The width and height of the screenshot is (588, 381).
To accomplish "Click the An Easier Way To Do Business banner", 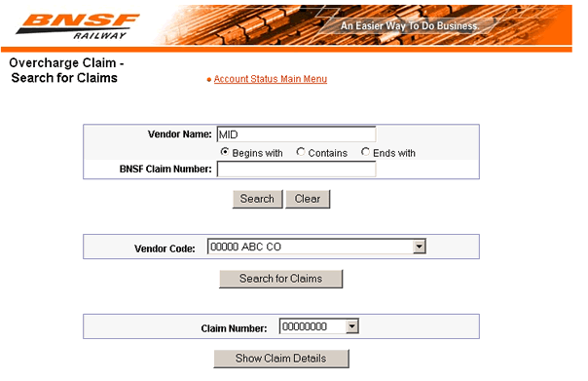I will click(x=410, y=26).
